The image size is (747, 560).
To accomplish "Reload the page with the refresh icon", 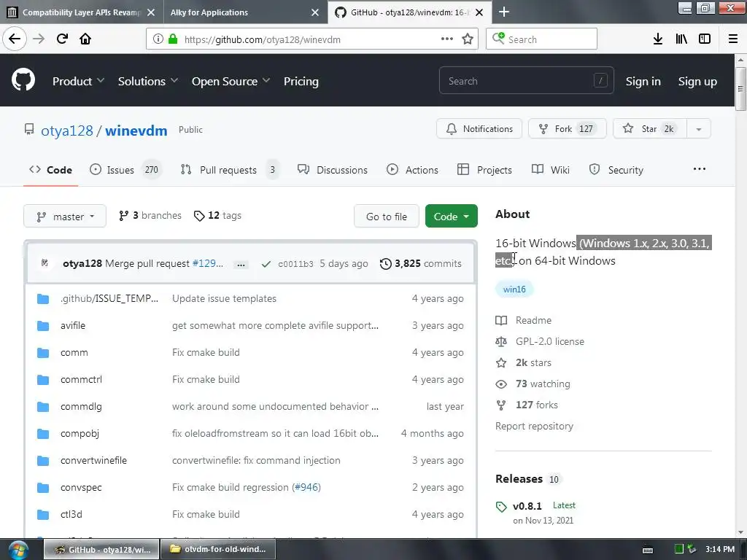I will (x=62, y=39).
